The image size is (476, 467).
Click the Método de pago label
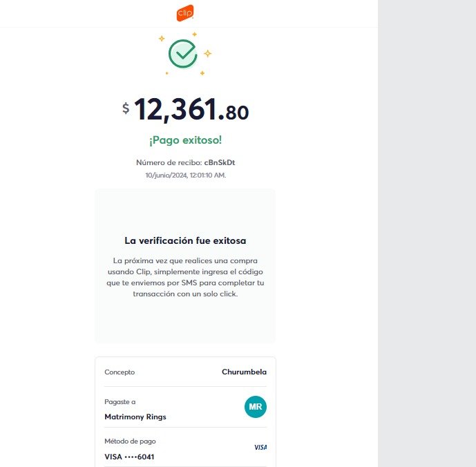pyautogui.click(x=131, y=441)
